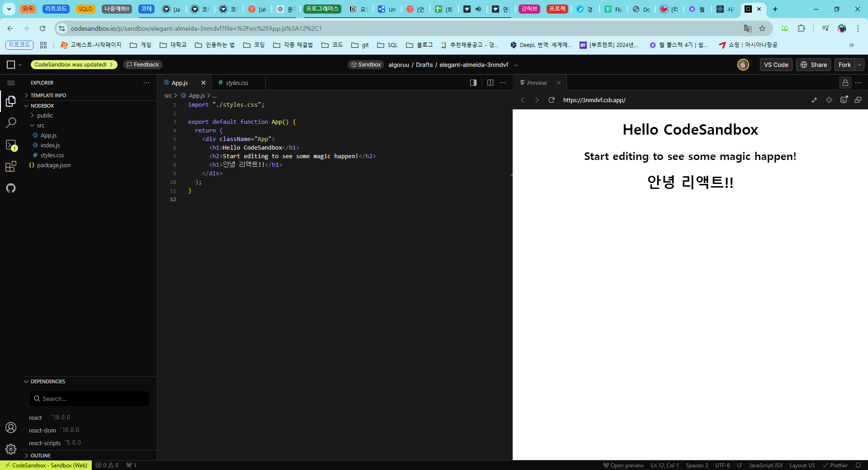The image size is (868, 470).
Task: Toggle the secondary sidebar layout icon
Action: (x=473, y=83)
